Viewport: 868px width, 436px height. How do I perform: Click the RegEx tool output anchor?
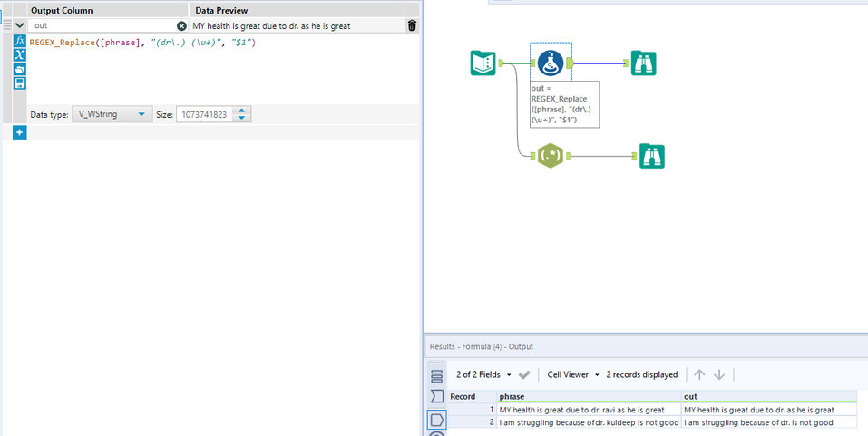[x=567, y=156]
